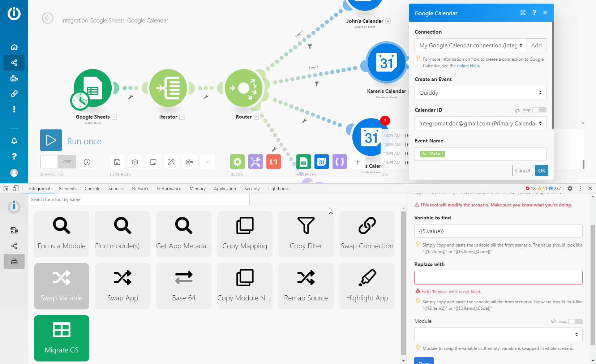Open the Copy Filter tool
596x364 pixels.
[x=306, y=234]
